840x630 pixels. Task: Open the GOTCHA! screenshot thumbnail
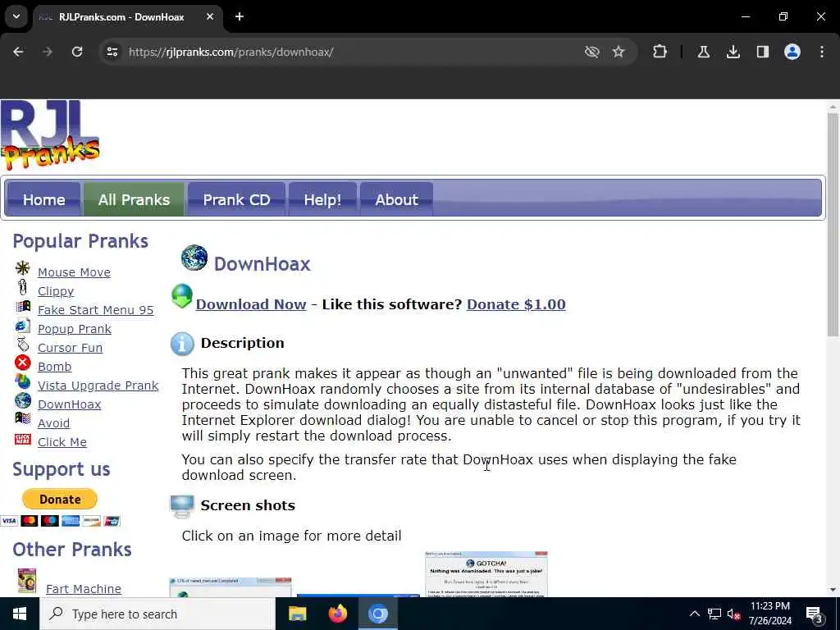pos(486,573)
